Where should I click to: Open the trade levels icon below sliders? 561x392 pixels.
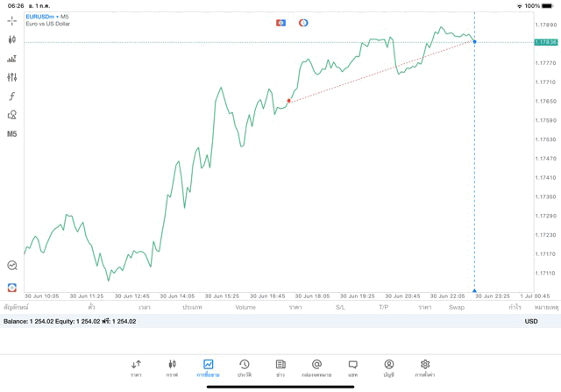click(12, 59)
